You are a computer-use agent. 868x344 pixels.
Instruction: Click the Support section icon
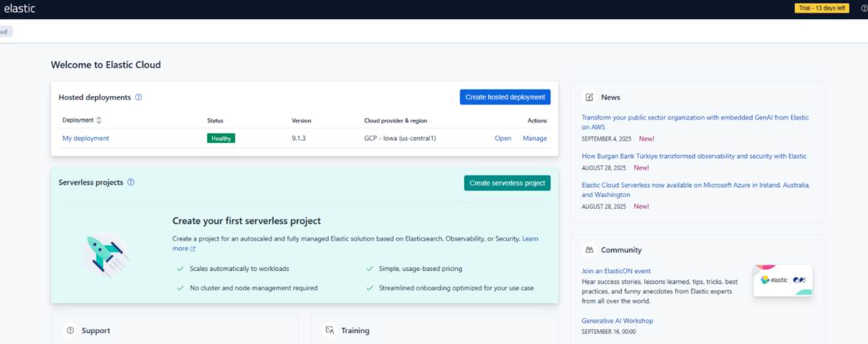(70, 331)
